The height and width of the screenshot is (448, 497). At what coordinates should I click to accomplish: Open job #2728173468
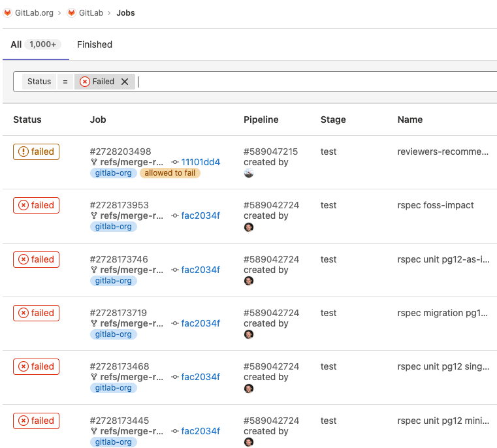tap(120, 366)
